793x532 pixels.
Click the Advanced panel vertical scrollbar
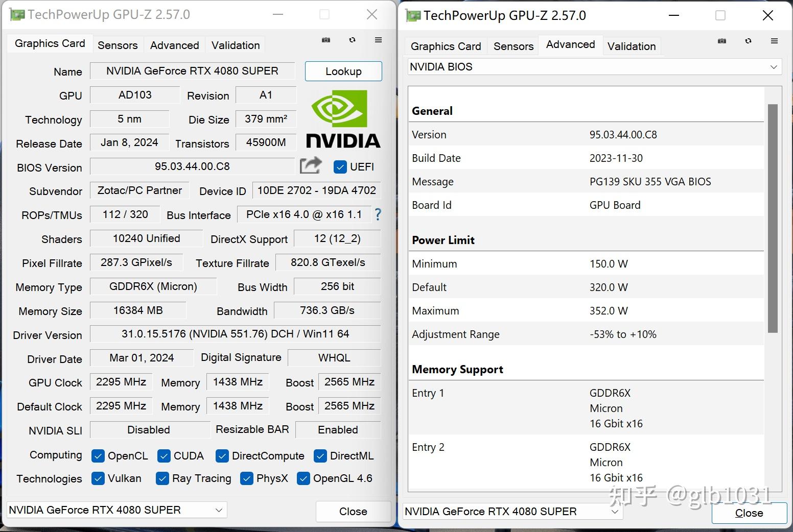(773, 219)
